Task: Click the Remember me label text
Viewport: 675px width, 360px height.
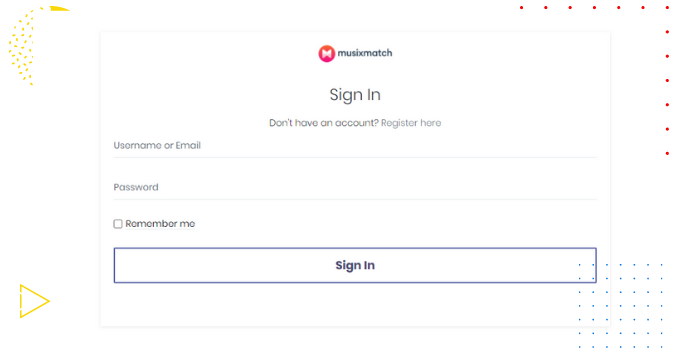Action: [x=160, y=223]
